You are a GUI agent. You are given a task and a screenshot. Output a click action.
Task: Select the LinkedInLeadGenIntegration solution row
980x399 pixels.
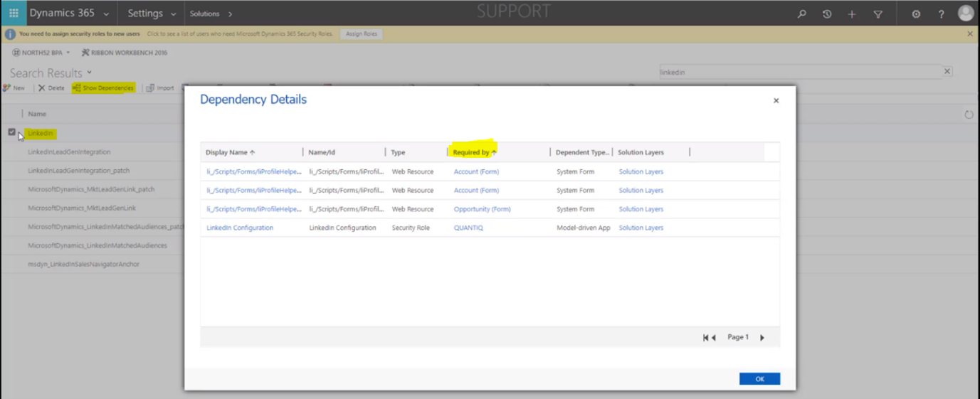[69, 151]
